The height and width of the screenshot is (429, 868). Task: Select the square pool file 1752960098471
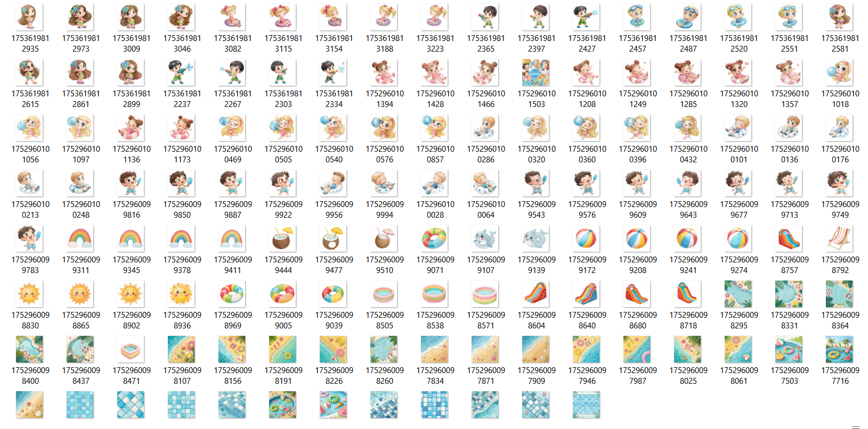point(131,350)
